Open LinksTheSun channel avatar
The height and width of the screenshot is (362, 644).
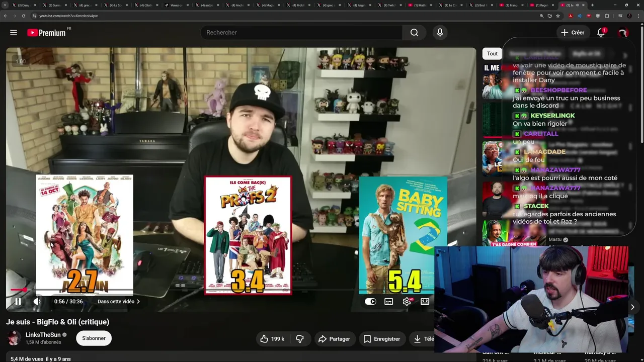pos(15,338)
